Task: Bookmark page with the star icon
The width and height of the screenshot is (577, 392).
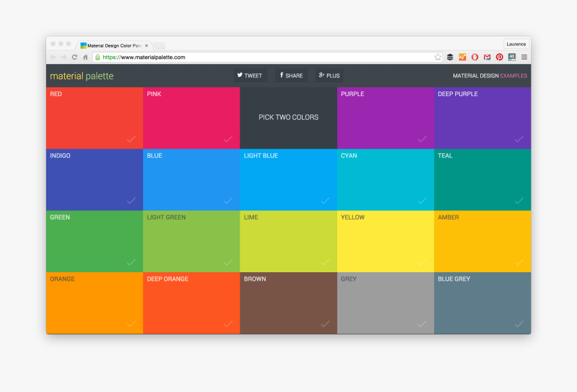Action: coord(438,57)
